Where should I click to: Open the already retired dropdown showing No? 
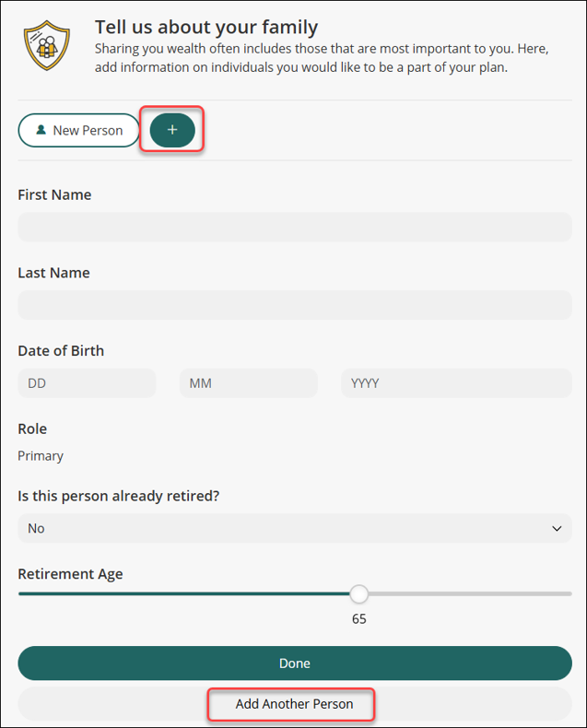295,528
